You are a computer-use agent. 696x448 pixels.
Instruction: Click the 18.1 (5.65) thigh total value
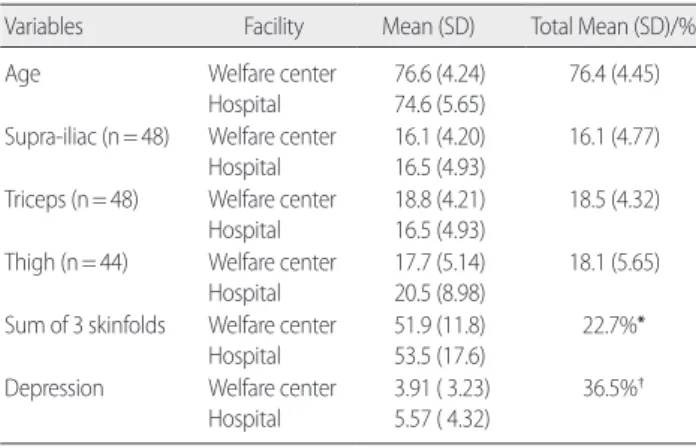click(615, 262)
